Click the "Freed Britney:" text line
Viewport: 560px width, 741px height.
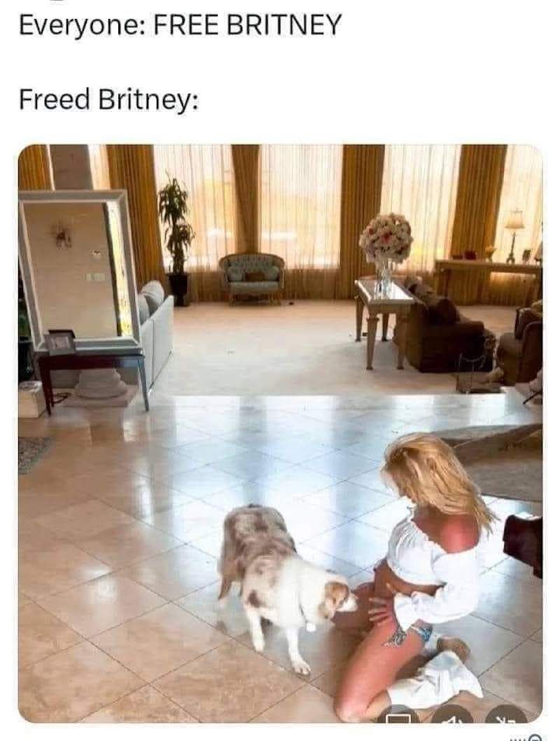click(108, 99)
